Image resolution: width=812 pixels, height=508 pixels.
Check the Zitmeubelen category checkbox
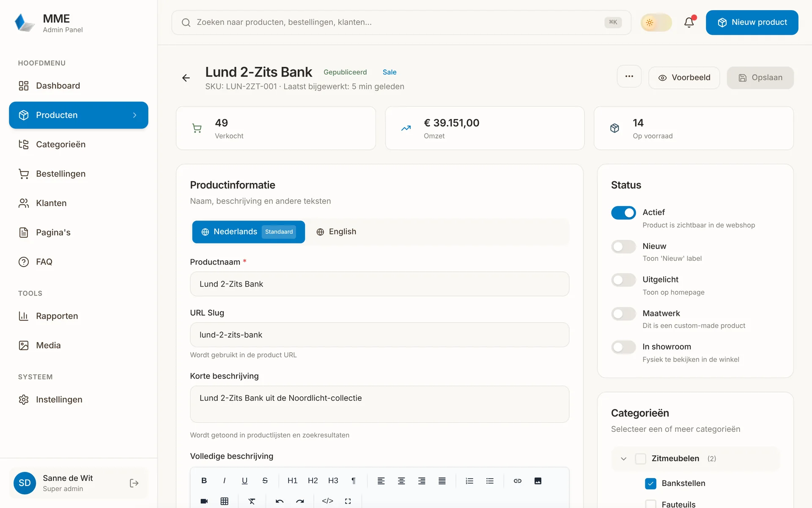coord(641,458)
